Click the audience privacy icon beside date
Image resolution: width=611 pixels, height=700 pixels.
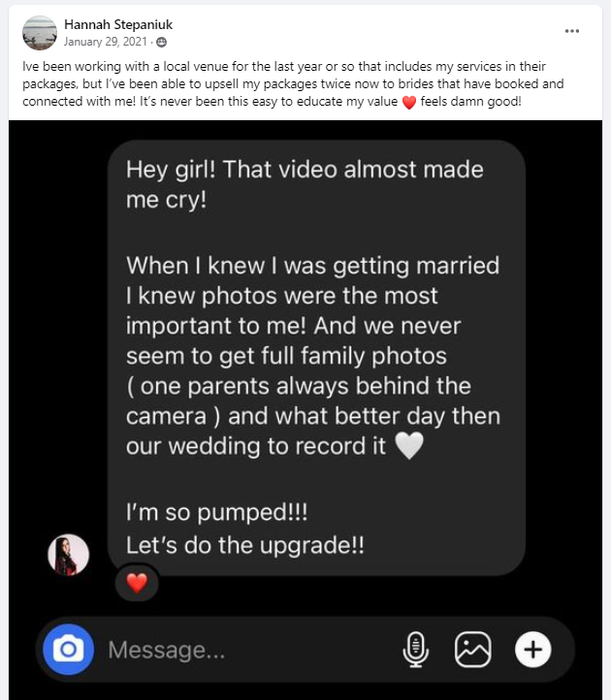(162, 42)
